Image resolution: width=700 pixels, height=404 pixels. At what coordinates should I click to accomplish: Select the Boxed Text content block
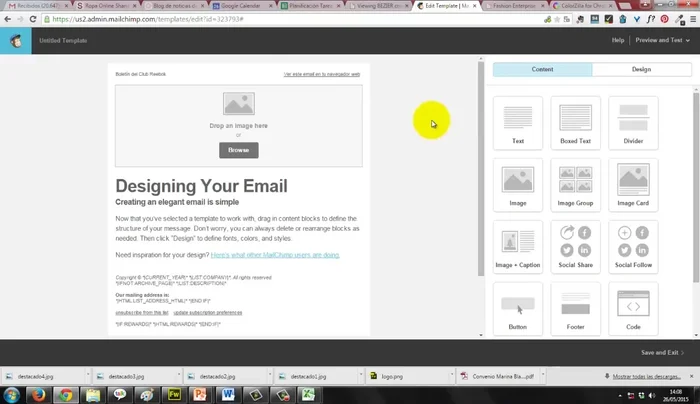[x=575, y=123]
